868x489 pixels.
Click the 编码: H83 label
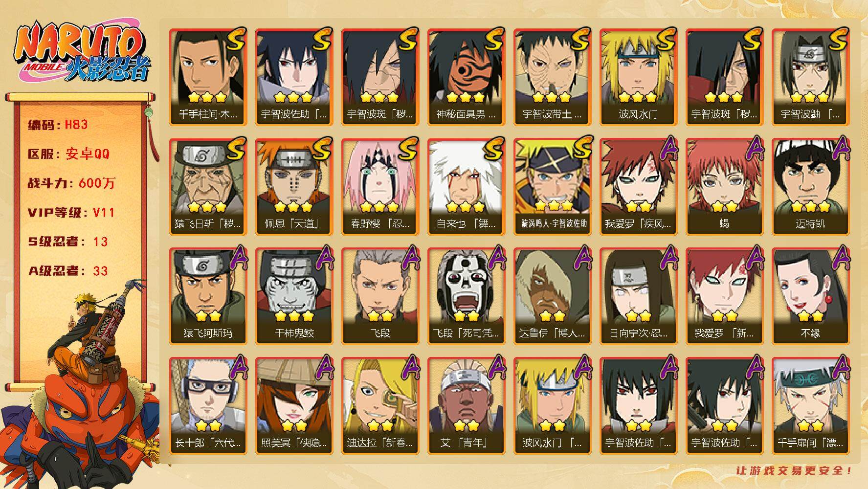pos(58,125)
